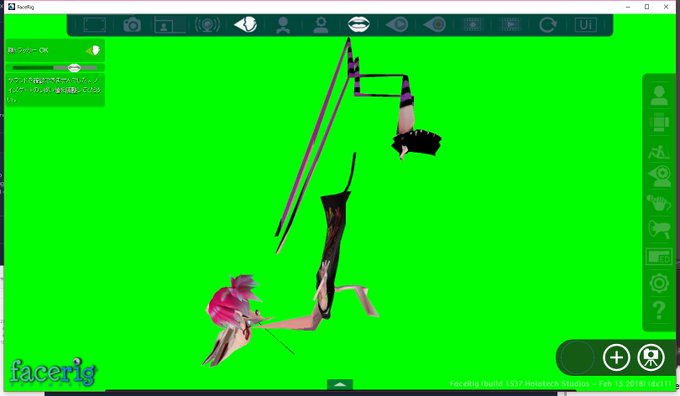
Task: Click the plus add button bottom right
Action: click(616, 357)
